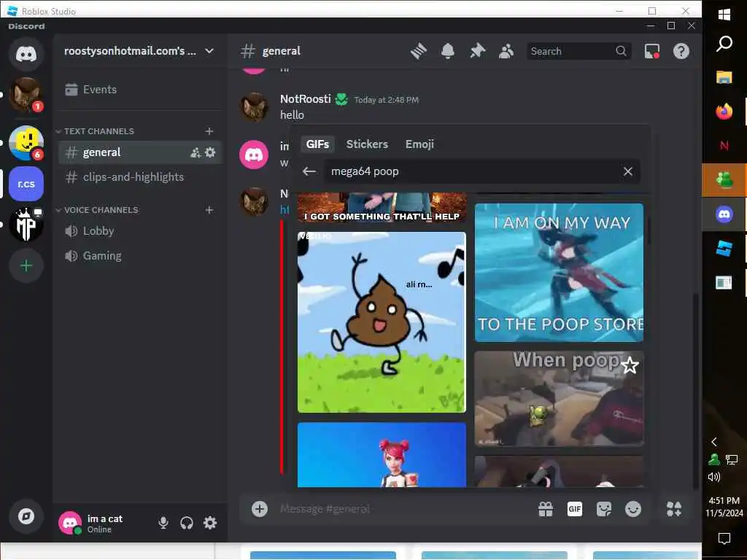Deafen with the headphones icon
Image resolution: width=747 pixels, height=560 pixels.
coord(186,523)
